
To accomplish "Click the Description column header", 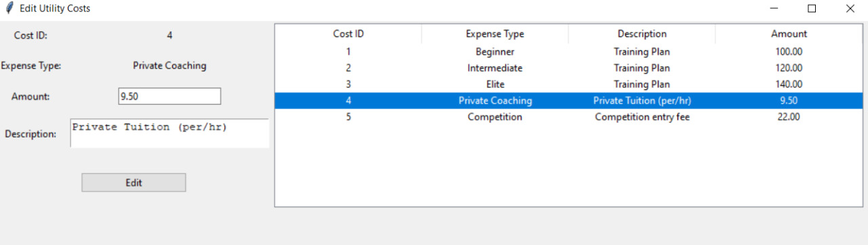I will [642, 34].
